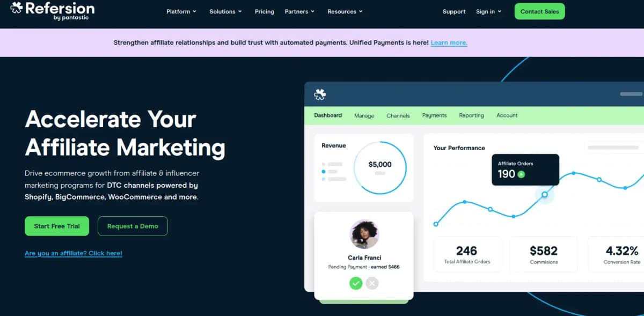Image resolution: width=644 pixels, height=316 pixels.
Task: Open the Support link
Action: coord(454,11)
